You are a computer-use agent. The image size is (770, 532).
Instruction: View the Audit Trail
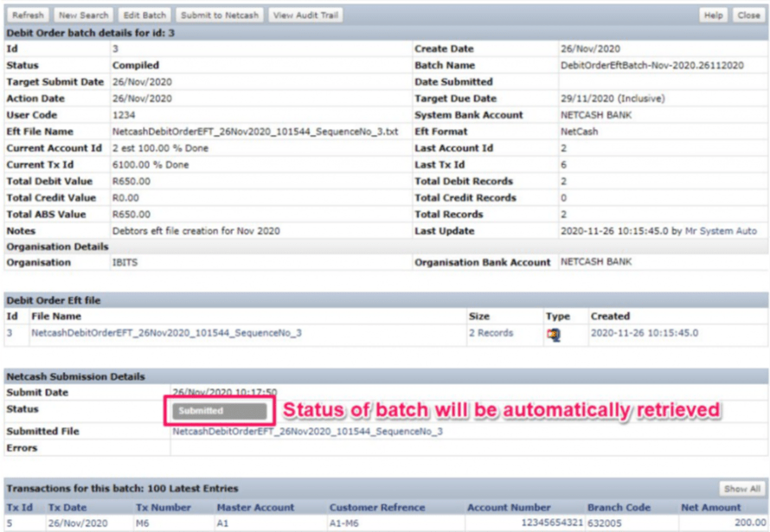[x=305, y=15]
